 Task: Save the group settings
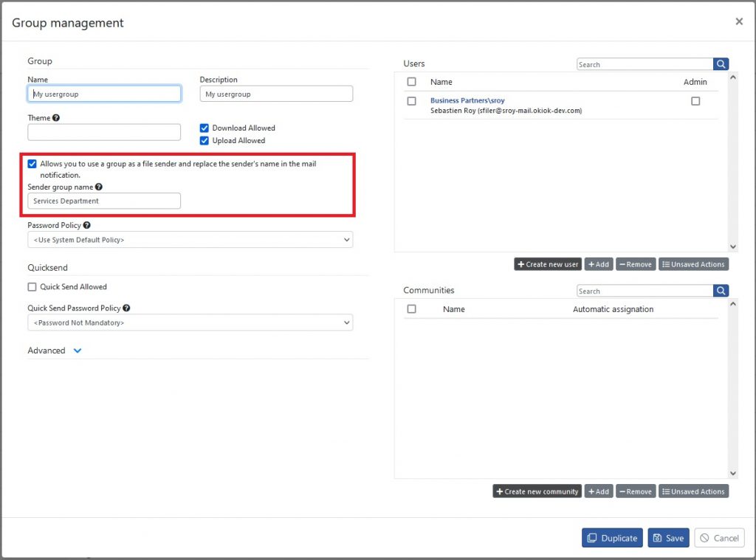click(x=668, y=538)
